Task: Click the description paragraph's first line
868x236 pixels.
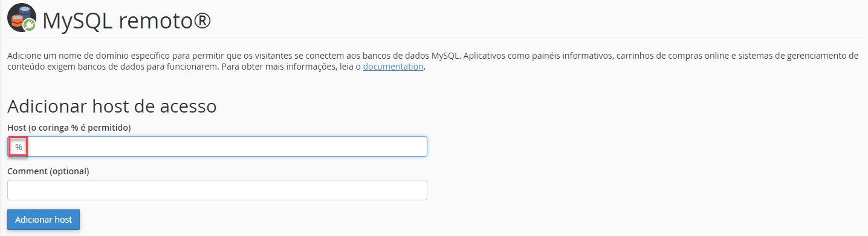Action: [433, 56]
